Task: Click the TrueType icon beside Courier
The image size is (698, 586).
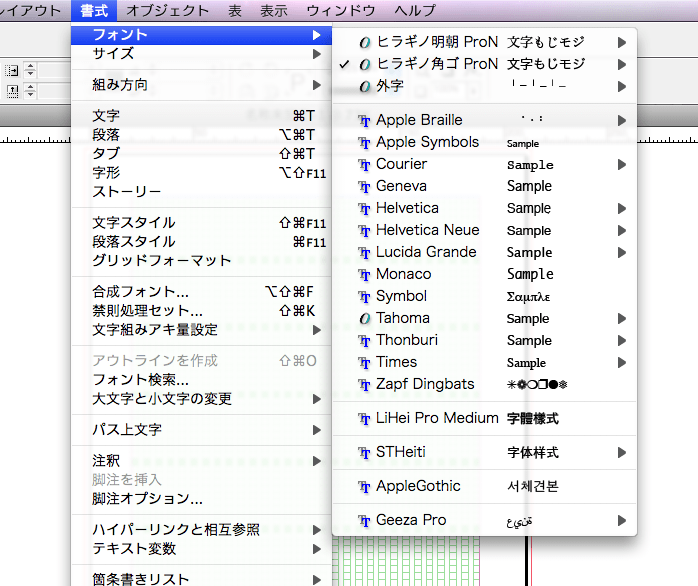Action: pos(365,165)
